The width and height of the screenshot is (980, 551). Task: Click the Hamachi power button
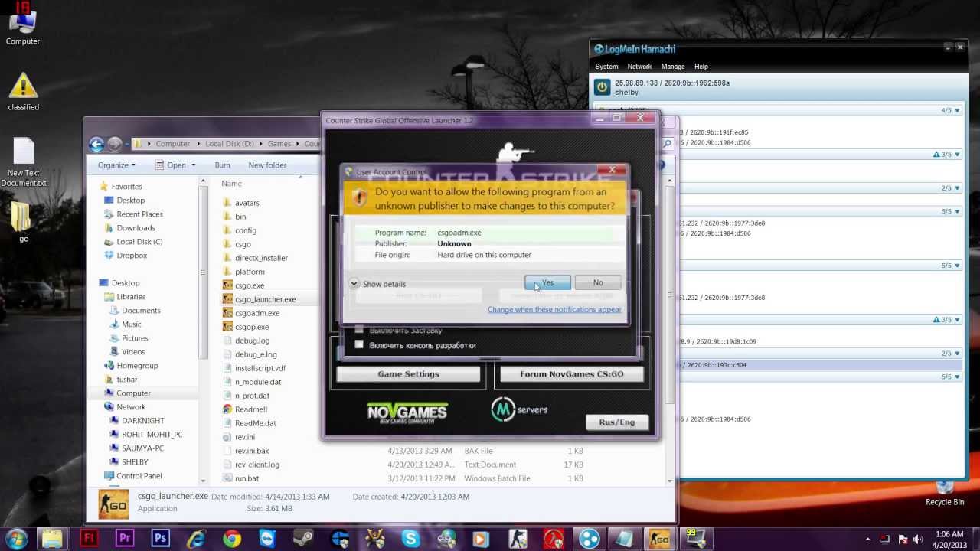coord(603,87)
